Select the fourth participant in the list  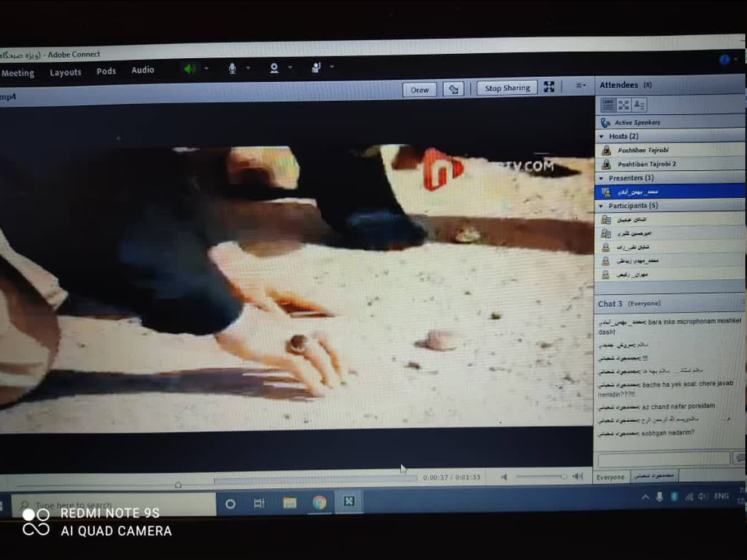pyautogui.click(x=670, y=260)
